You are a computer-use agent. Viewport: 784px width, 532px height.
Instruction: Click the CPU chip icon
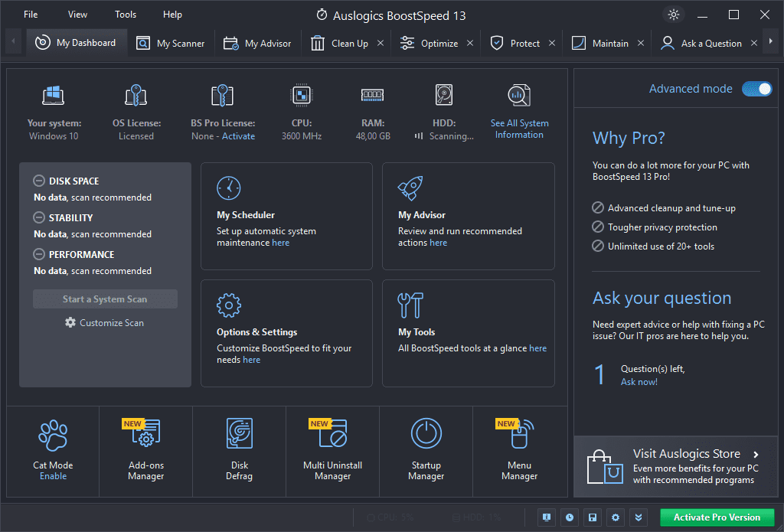pyautogui.click(x=302, y=95)
